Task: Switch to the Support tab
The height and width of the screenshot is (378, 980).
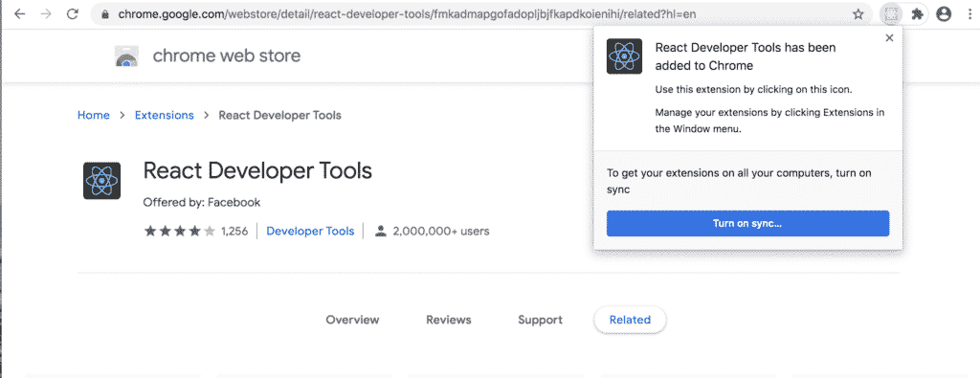Action: coord(540,320)
